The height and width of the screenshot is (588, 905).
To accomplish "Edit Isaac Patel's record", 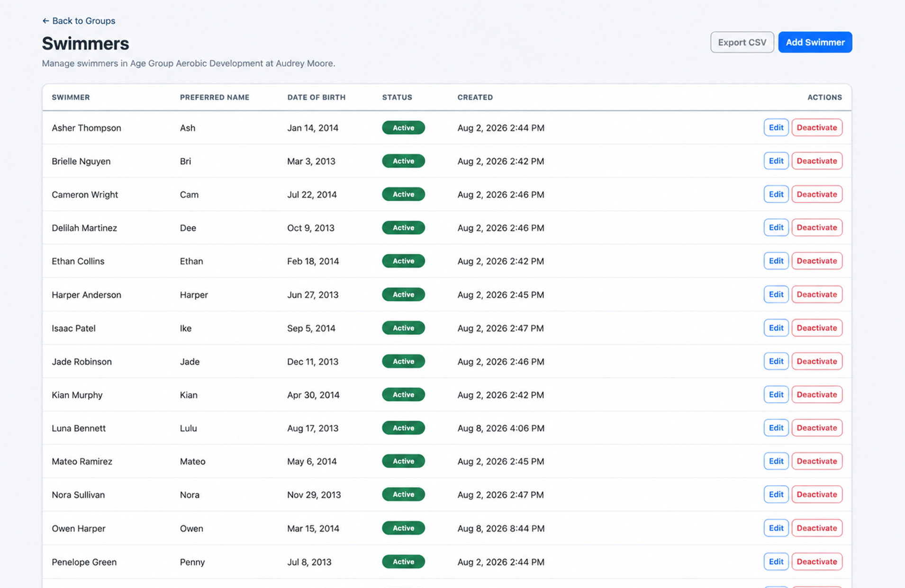I will click(776, 328).
